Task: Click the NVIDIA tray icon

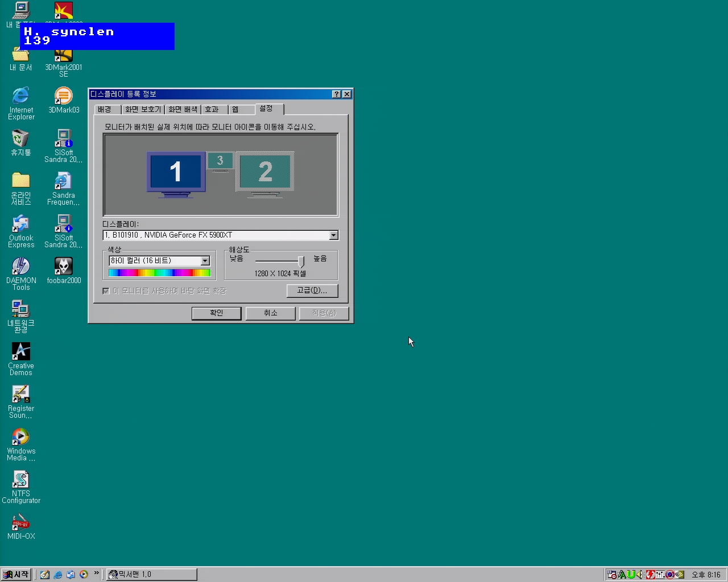Action: (680, 575)
